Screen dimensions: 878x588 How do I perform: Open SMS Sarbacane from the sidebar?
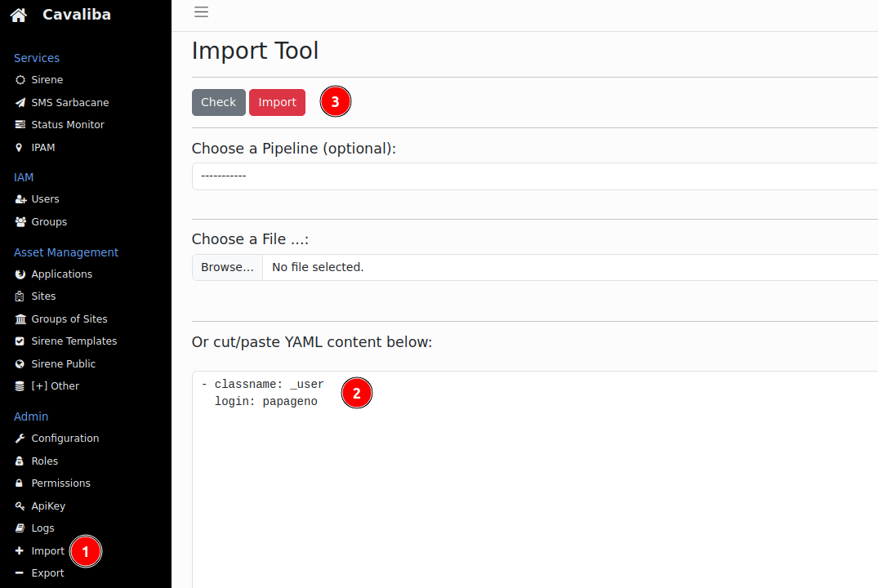[x=69, y=102]
